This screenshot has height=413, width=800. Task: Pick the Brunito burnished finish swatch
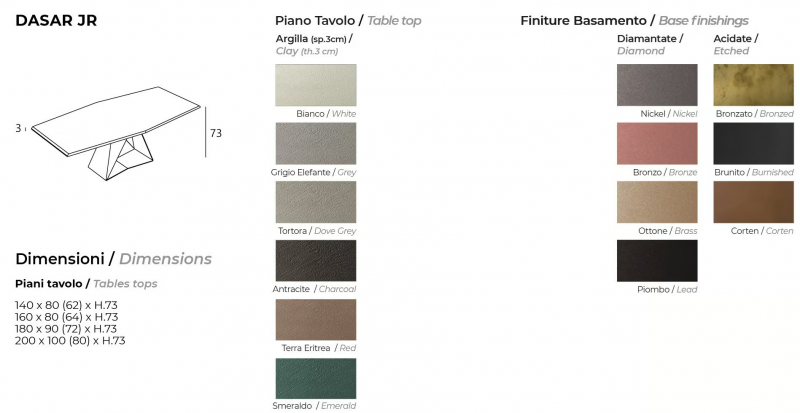tap(754, 143)
